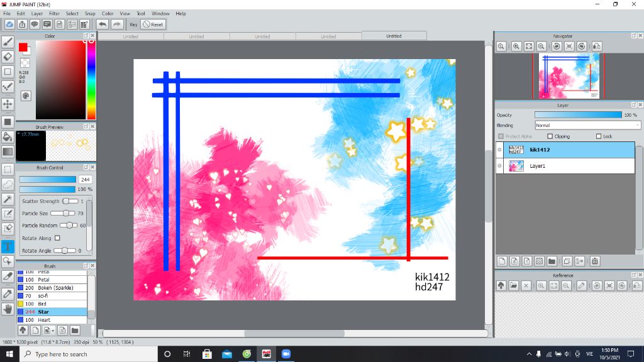Undock the Navigator panel with its float icon
This screenshot has height=362, width=644.
(634, 36)
